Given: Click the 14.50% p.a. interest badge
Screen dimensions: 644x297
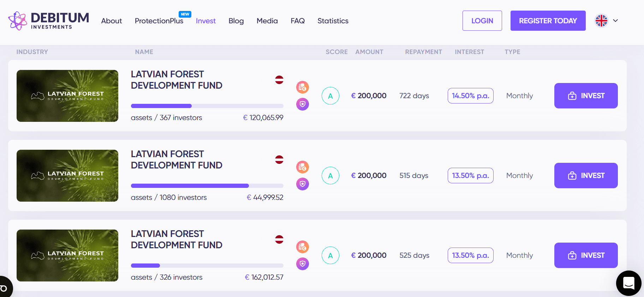Looking at the screenshot, I should pos(470,96).
